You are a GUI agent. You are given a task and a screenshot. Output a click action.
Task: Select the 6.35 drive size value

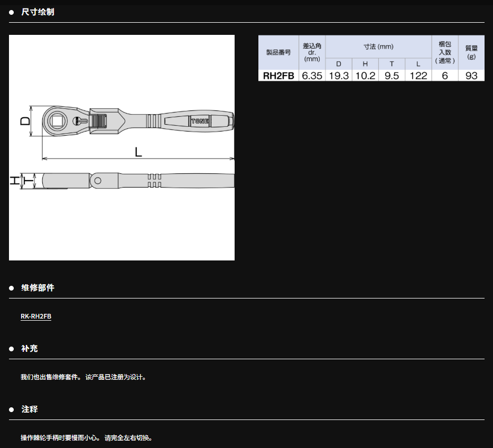coord(312,76)
